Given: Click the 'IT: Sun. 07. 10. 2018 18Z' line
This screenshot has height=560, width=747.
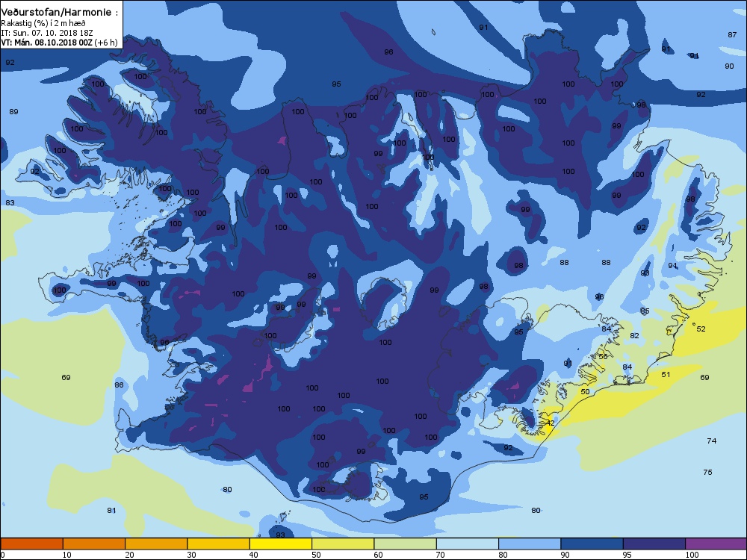Looking at the screenshot, I should click(47, 33).
